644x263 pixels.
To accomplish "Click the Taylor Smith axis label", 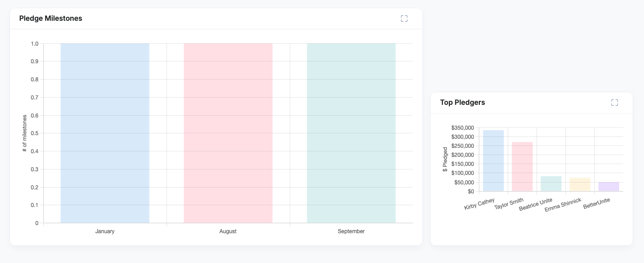I will (509, 204).
